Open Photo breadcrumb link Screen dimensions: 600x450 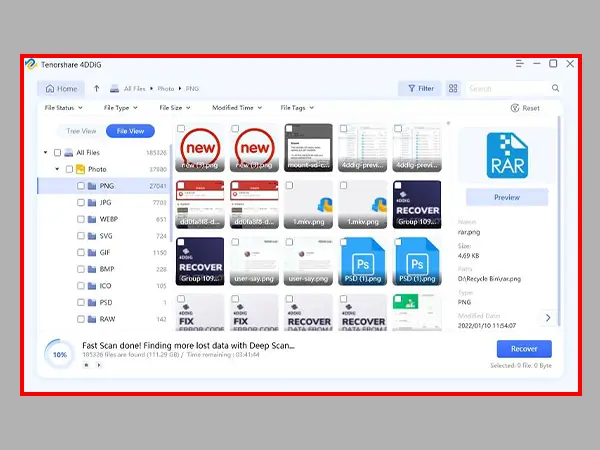pos(166,89)
